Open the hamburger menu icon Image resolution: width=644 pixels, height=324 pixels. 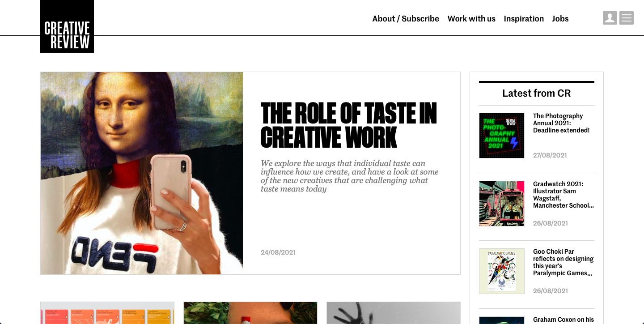click(627, 18)
